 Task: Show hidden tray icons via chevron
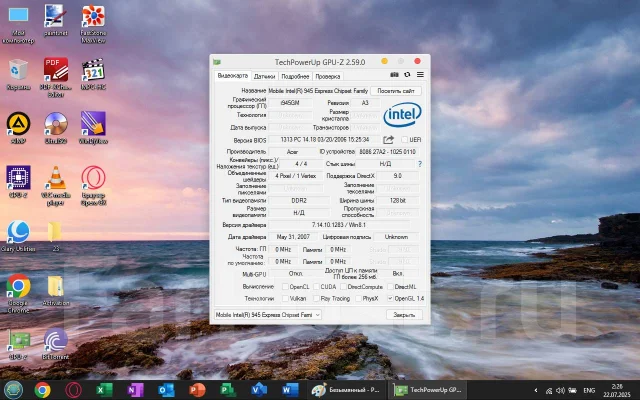pyautogui.click(x=536, y=390)
